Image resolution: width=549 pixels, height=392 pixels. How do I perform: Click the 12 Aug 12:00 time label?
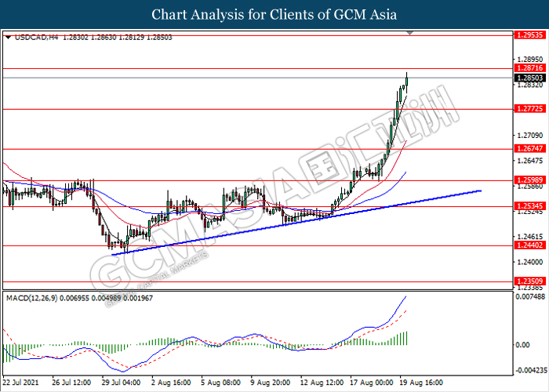pyautogui.click(x=322, y=383)
